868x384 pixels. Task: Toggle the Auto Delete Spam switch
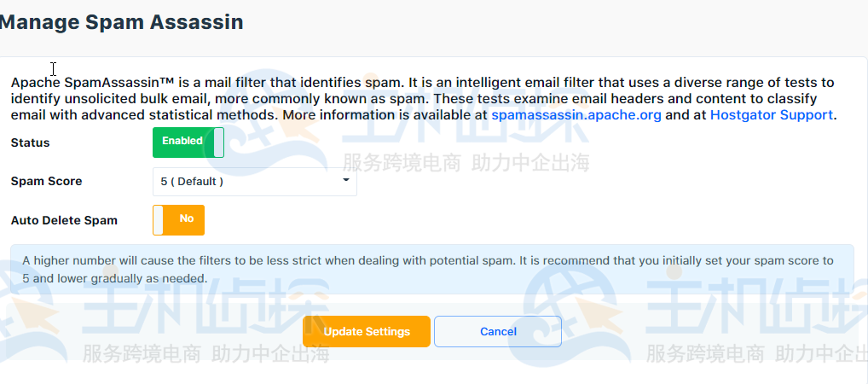178,220
